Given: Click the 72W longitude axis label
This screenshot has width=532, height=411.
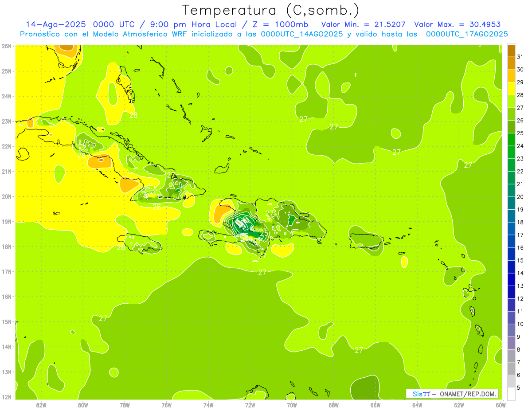Looking at the screenshot, I should (250, 405).
